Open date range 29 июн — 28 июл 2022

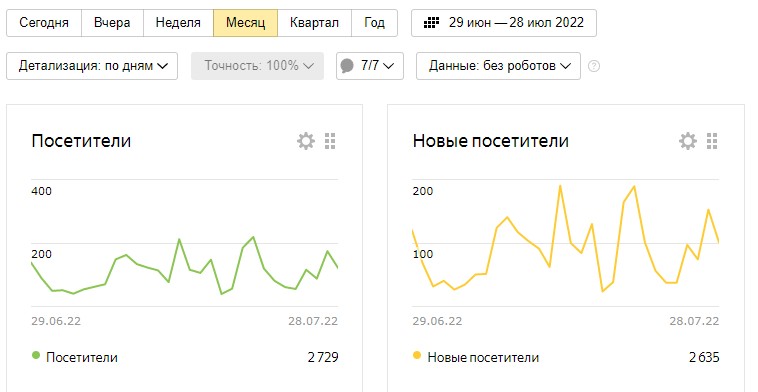pyautogui.click(x=504, y=23)
